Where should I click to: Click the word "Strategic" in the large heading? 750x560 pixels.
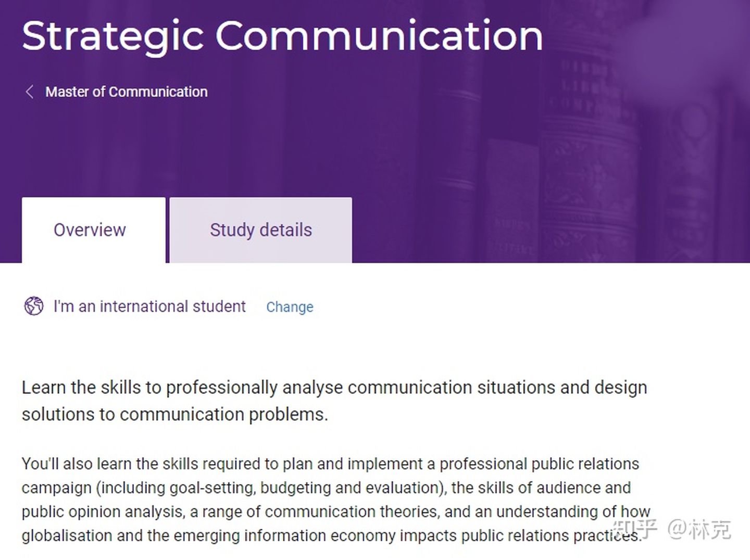click(x=113, y=36)
